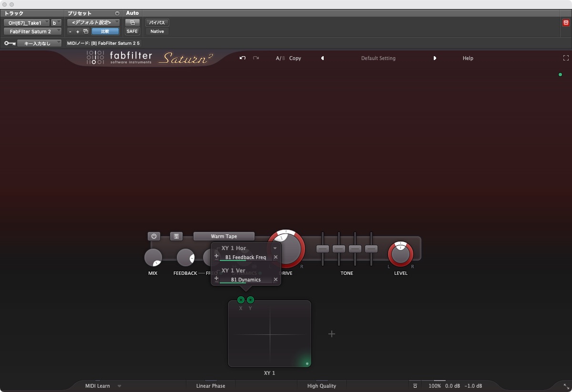Image resolution: width=572 pixels, height=392 pixels.
Task: Click the X source connector on XY 1
Action: click(241, 300)
